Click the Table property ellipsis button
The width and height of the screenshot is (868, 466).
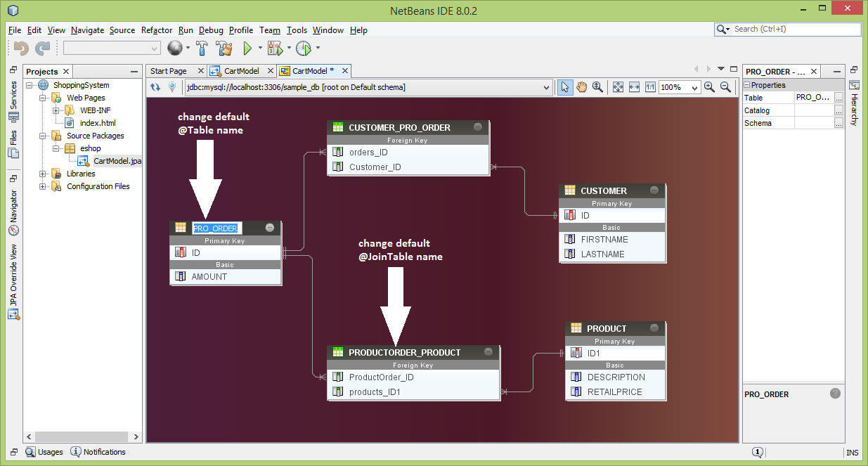pos(838,98)
